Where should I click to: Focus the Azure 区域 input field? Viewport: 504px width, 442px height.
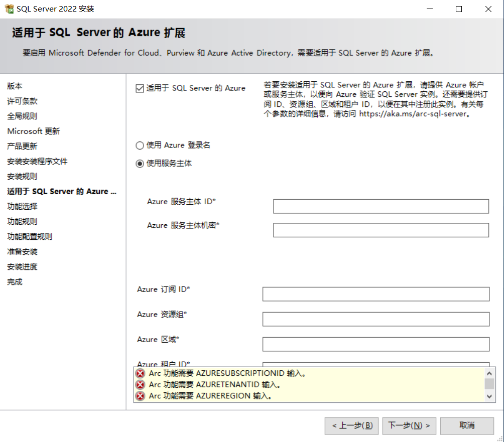376,344
